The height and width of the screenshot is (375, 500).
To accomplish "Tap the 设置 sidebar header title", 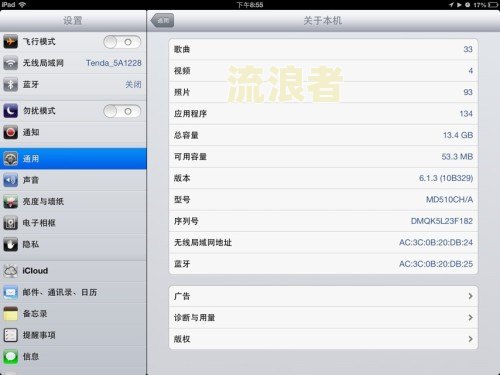I will pyautogui.click(x=73, y=21).
